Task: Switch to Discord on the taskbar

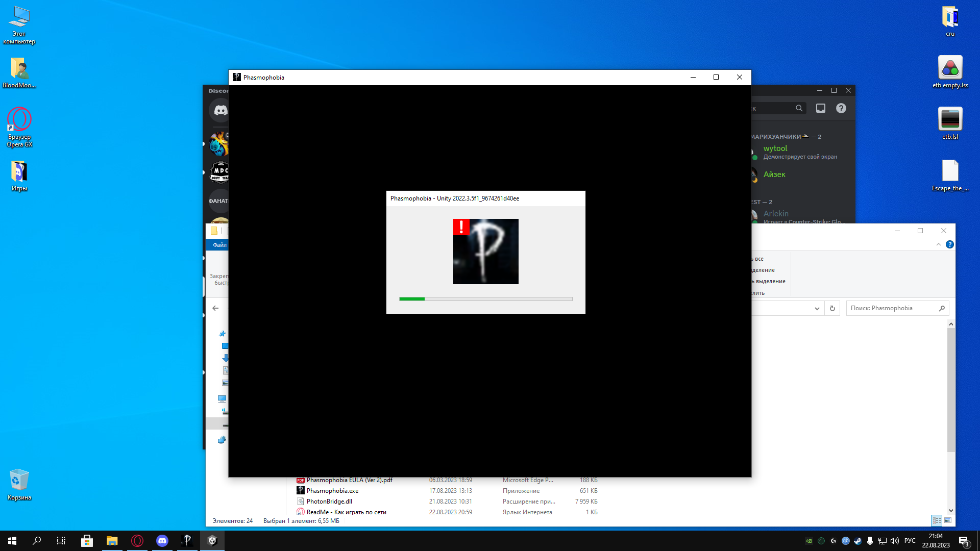Action: [x=162, y=541]
